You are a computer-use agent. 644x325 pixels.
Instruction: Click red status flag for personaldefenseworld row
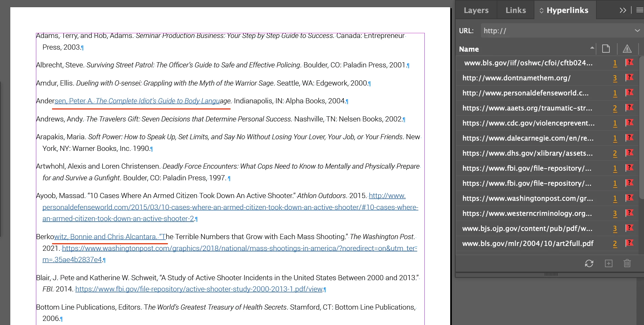[x=630, y=92]
